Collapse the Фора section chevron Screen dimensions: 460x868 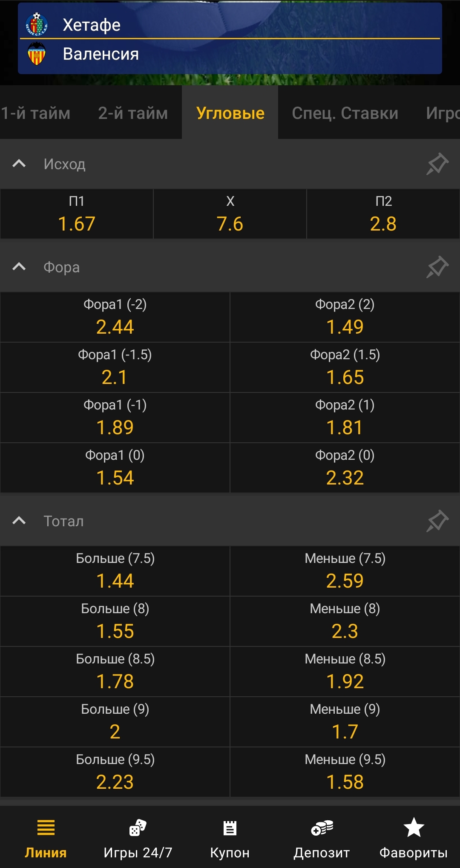click(x=19, y=267)
